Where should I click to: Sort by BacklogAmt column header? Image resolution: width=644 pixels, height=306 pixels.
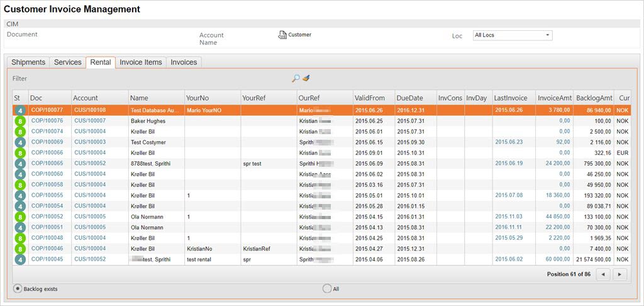coord(594,98)
